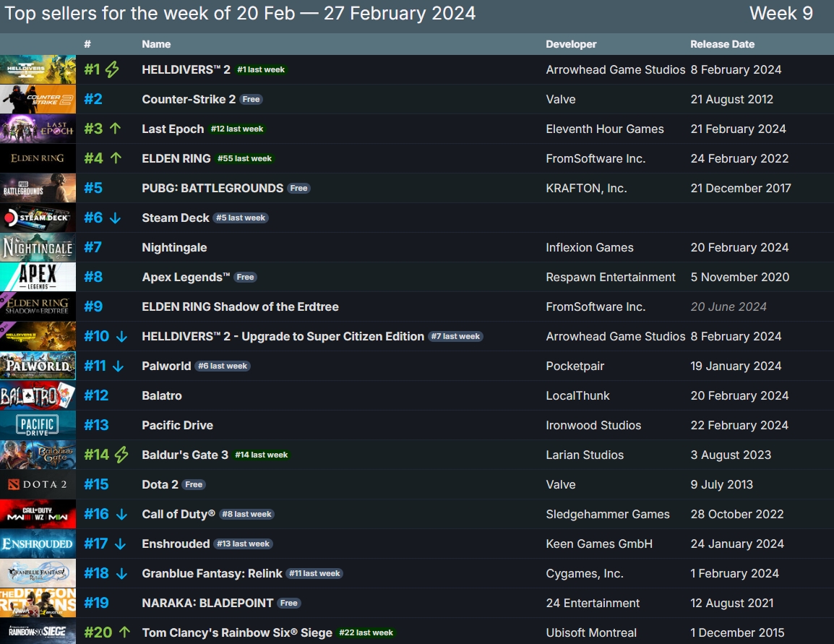Click the Counter-Strike 2 thumbnail image
This screenshot has width=834, height=644.
point(38,99)
